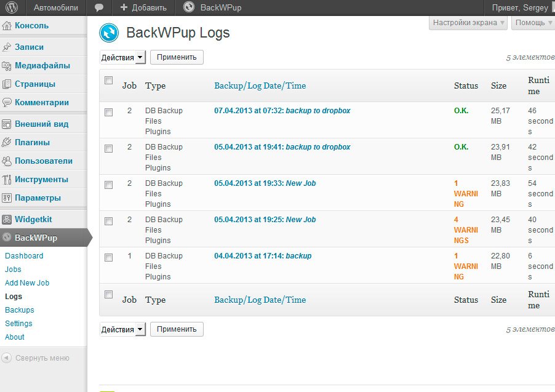555x392 pixels.
Task: Click the Медиафайлы media icon
Action: tap(6, 65)
